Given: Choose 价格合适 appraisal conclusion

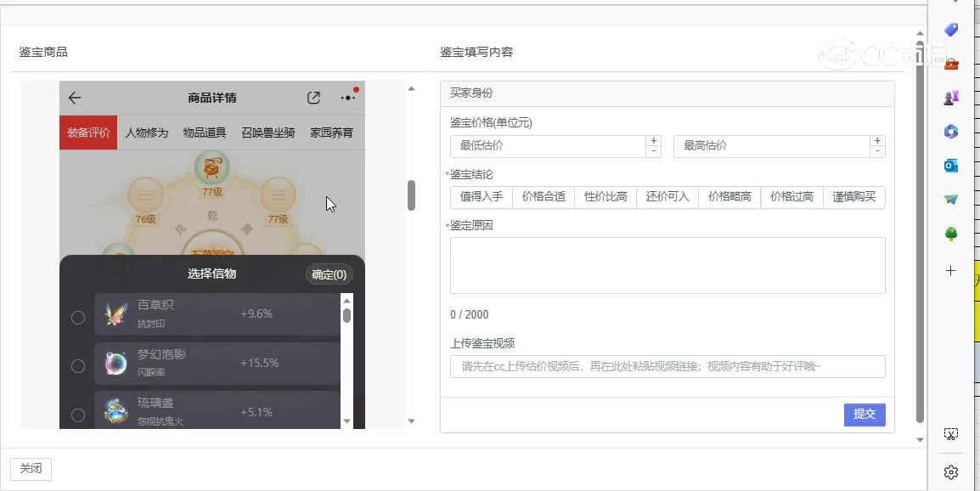Looking at the screenshot, I should 544,197.
